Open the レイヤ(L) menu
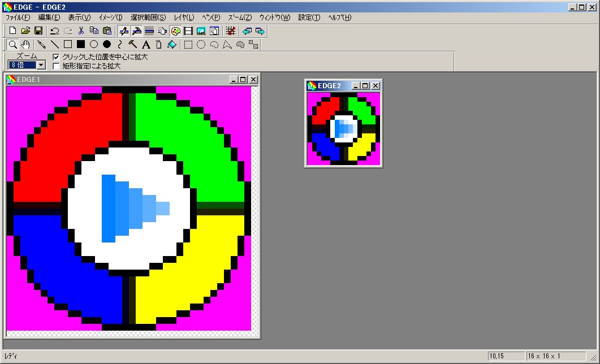 (x=184, y=18)
